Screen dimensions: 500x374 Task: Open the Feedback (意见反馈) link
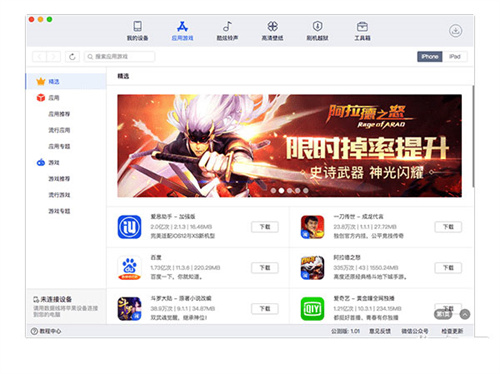click(x=380, y=331)
